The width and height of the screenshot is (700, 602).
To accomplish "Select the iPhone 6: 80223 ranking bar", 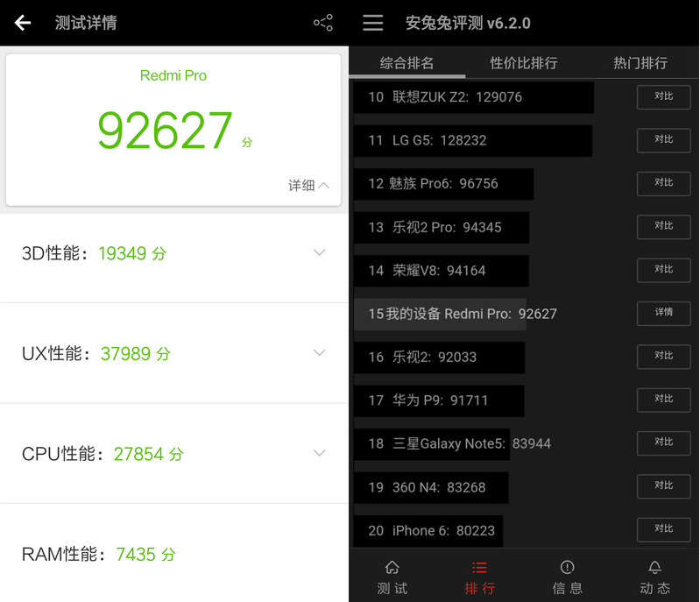I will click(x=428, y=530).
